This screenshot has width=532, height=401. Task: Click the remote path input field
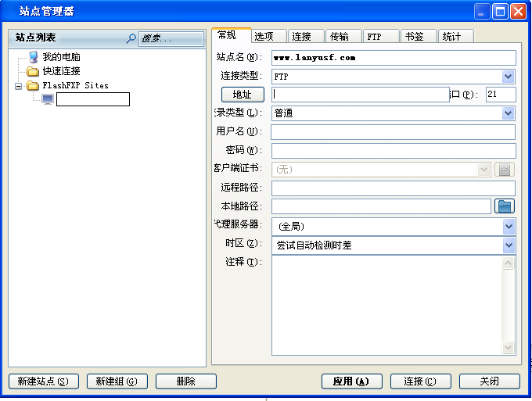click(394, 188)
